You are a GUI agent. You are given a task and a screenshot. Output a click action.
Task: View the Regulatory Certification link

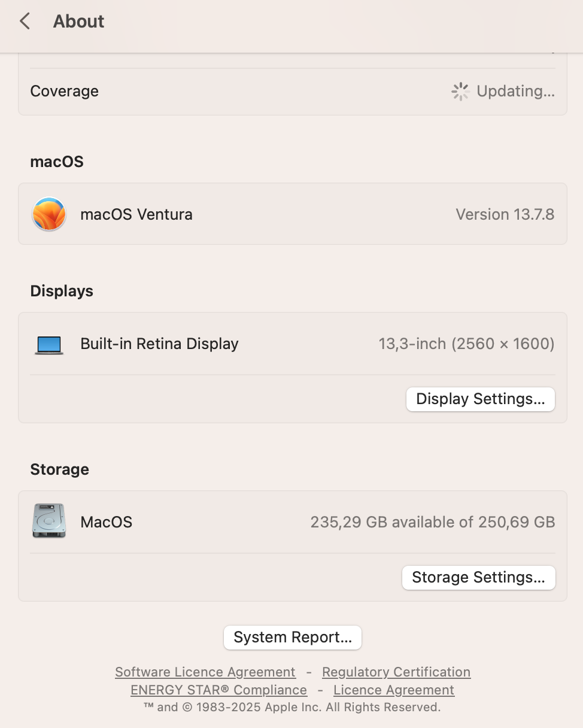(x=396, y=672)
